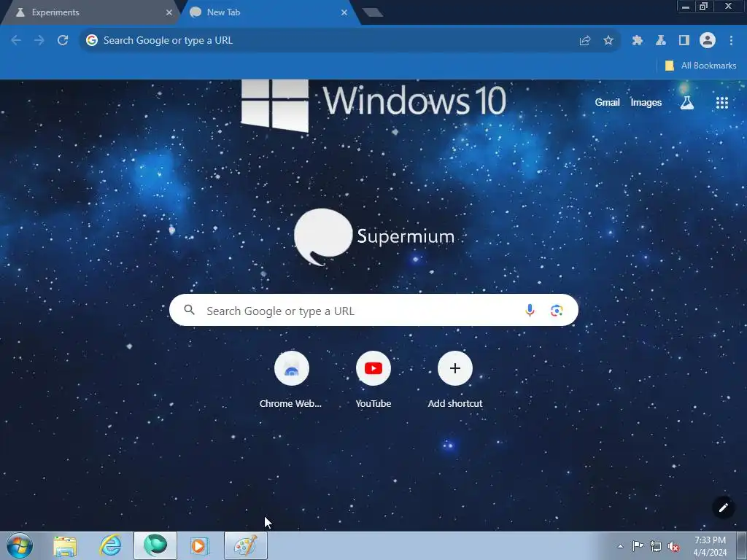Customize this page pencil button
Image resolution: width=747 pixels, height=560 pixels.
pyautogui.click(x=723, y=507)
